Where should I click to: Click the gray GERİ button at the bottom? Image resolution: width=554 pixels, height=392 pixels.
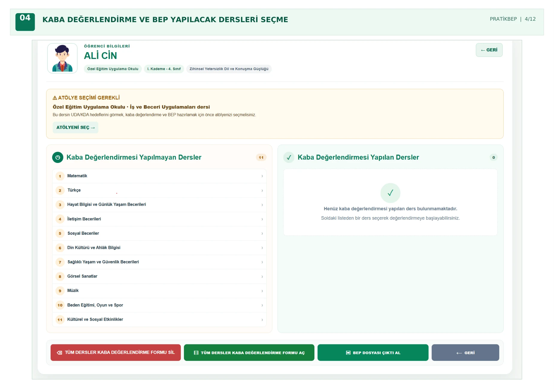tap(465, 352)
